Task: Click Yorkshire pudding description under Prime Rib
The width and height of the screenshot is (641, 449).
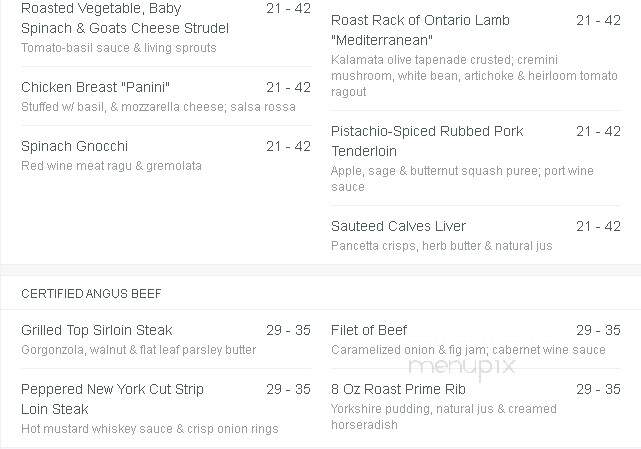Action: point(444,417)
